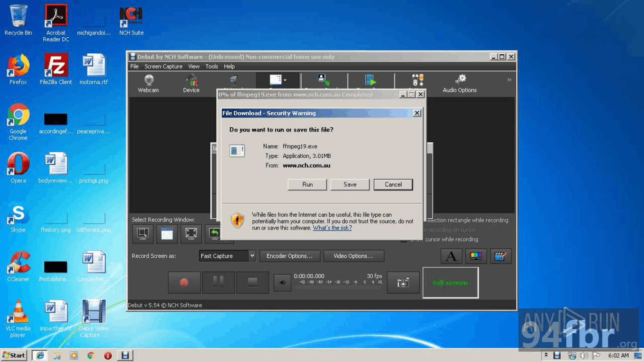644x362 pixels.
Task: Open the Tools menu in Debut
Action: pos(212,66)
